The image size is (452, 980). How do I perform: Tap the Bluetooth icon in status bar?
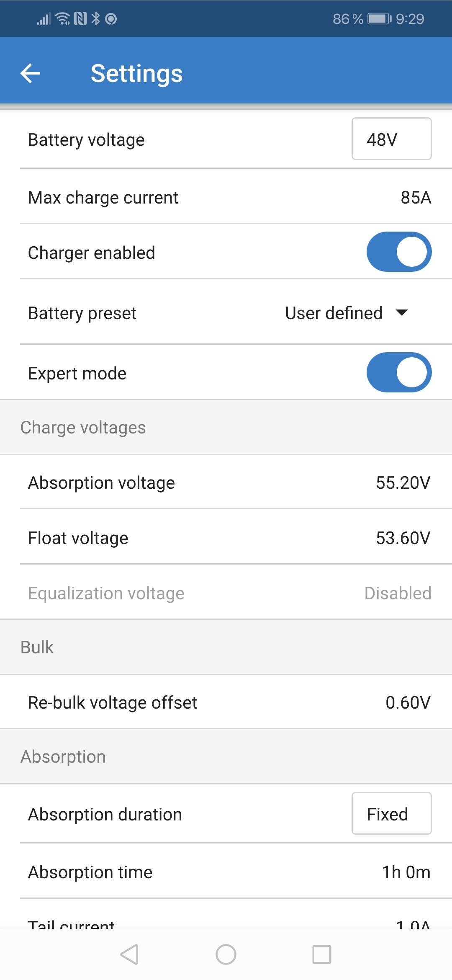pyautogui.click(x=96, y=19)
